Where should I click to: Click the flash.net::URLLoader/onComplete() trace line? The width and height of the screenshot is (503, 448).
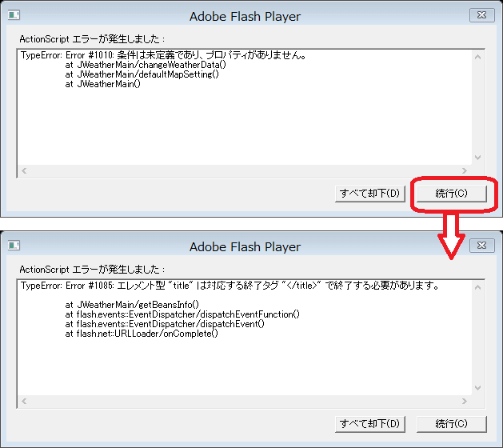(142, 334)
